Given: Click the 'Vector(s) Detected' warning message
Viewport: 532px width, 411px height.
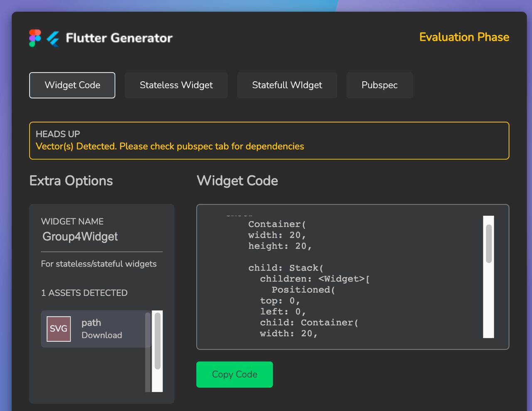Looking at the screenshot, I should pyautogui.click(x=170, y=146).
